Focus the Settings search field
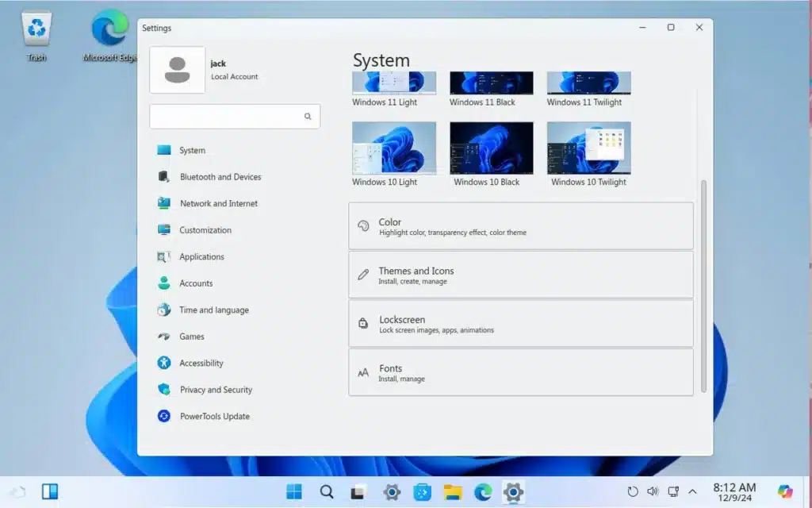Image resolution: width=812 pixels, height=508 pixels. 235,116
